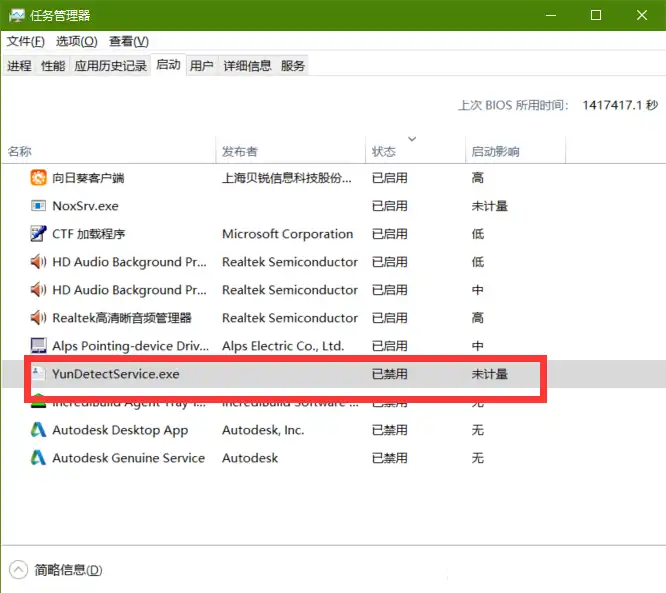Sort by 状态 column header
The width and height of the screenshot is (666, 593).
tap(384, 151)
